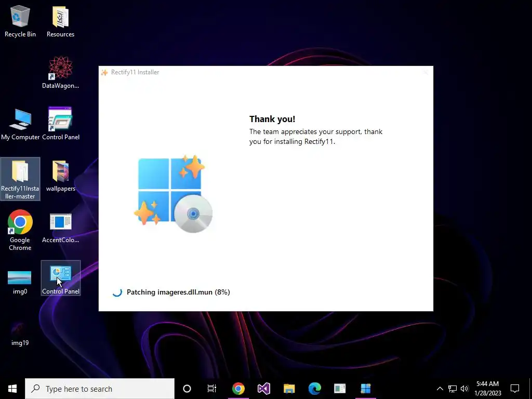This screenshot has height=399, width=532.
Task: Select the My Computer desktop icon
Action: [20, 124]
